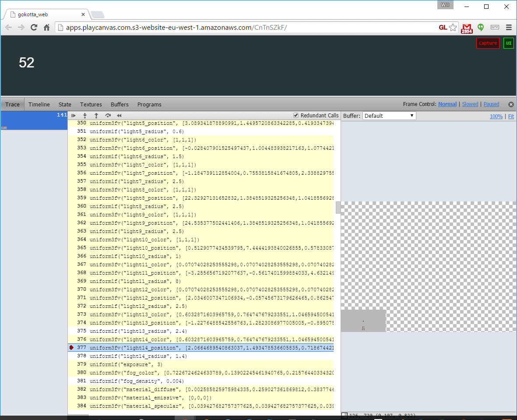Select frame 141 in the frame list
Viewport: 517px width, 420px height.
point(34,120)
